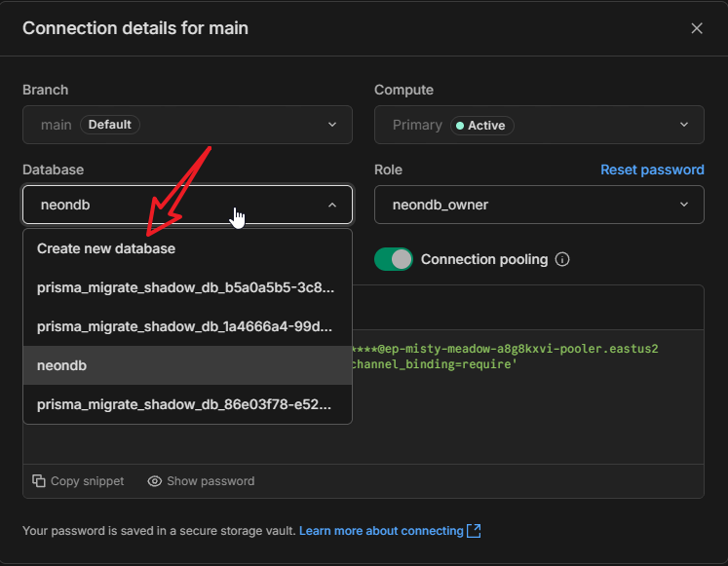
Task: Choose prisma_migrate_shadow_db_1a4666a4 database
Action: click(x=185, y=326)
